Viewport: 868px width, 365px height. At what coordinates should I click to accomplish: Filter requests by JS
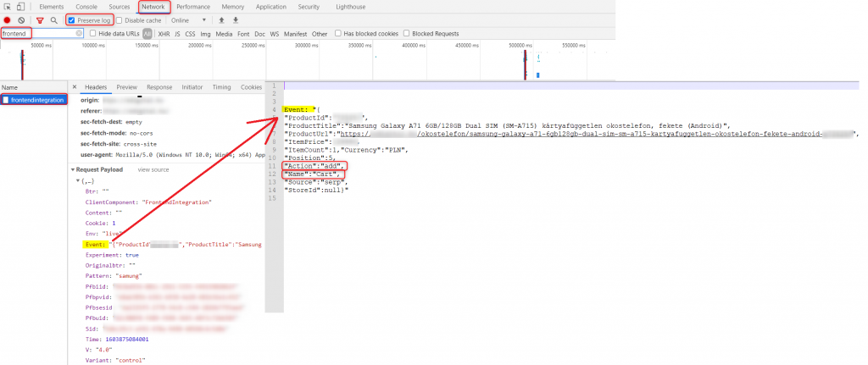(177, 34)
